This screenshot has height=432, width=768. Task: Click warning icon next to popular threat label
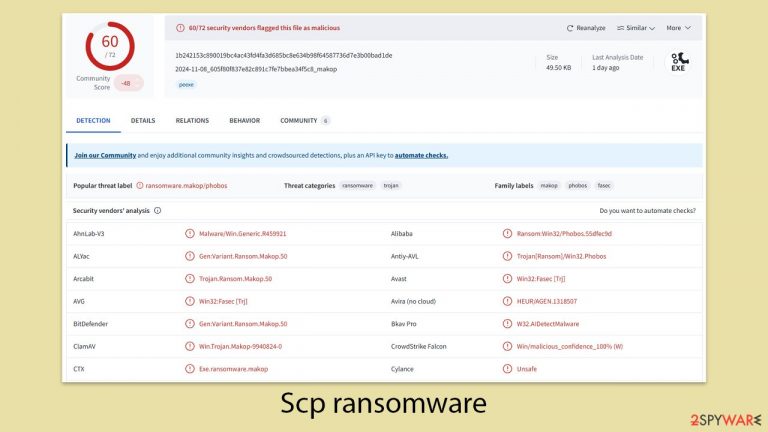pos(140,186)
